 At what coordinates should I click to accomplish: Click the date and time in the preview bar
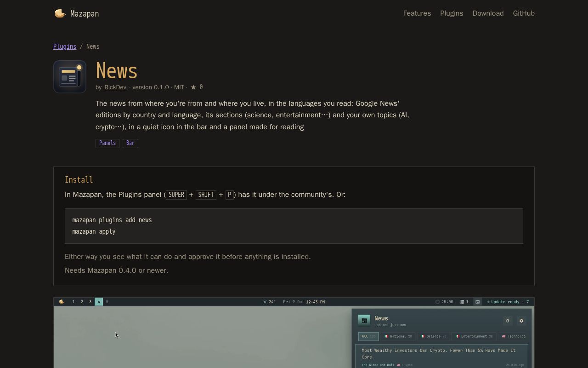point(304,302)
